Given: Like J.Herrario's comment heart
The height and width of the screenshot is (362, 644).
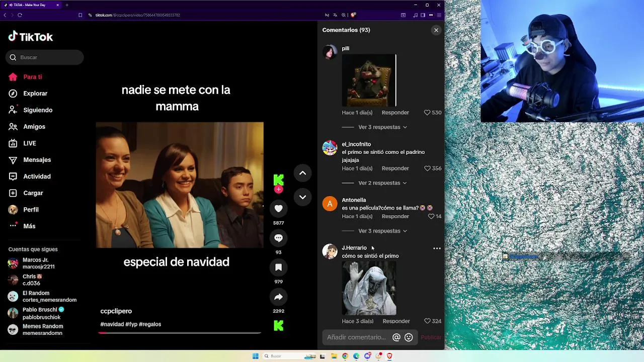Looking at the screenshot, I should click(427, 321).
